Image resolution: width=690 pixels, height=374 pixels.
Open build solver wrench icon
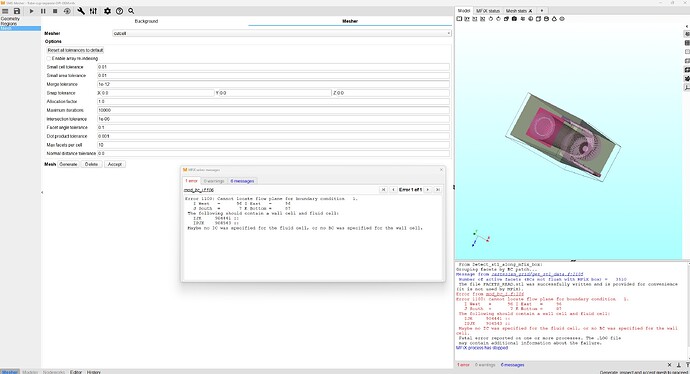point(81,11)
